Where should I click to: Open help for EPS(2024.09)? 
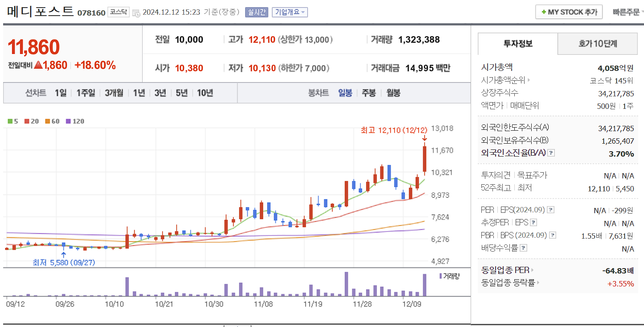point(550,210)
